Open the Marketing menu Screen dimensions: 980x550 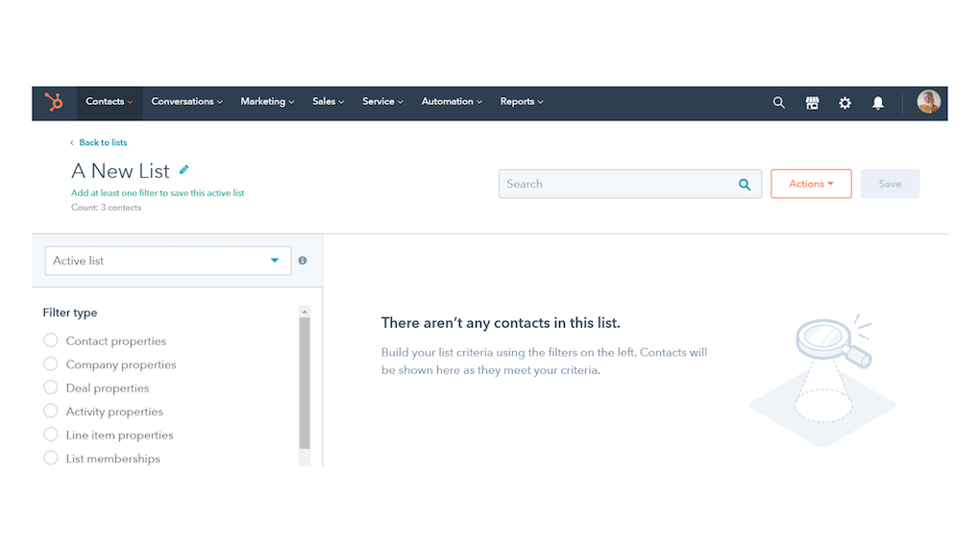click(267, 102)
